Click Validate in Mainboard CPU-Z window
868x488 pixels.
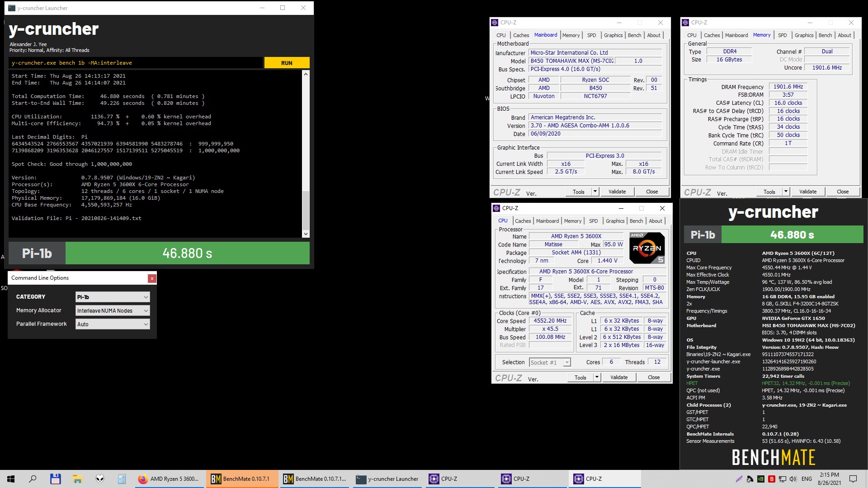[617, 192]
